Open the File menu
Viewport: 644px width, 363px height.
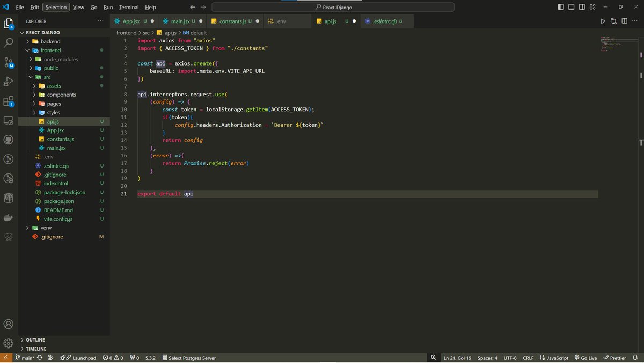[x=20, y=7]
